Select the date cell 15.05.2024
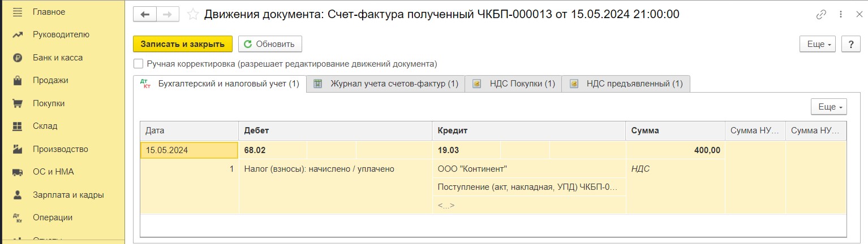This screenshot has width=868, height=244. point(189,150)
